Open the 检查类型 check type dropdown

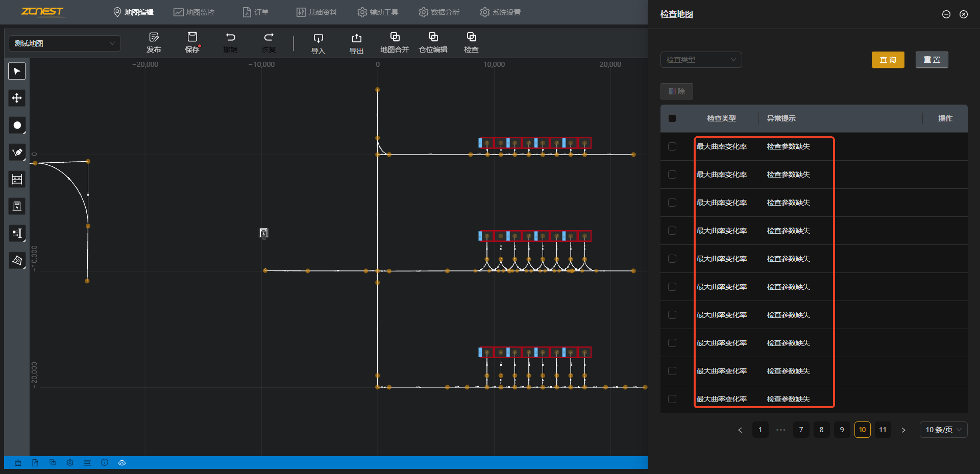click(x=701, y=60)
